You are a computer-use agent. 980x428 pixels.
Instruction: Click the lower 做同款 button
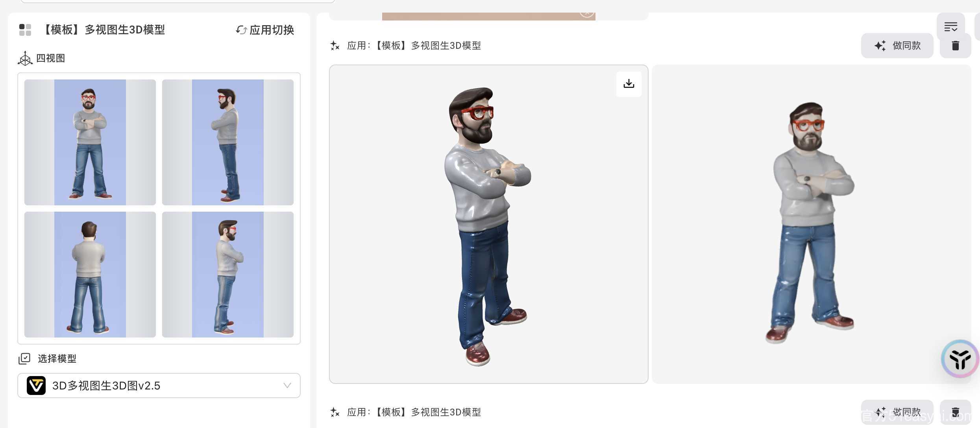[x=897, y=412]
